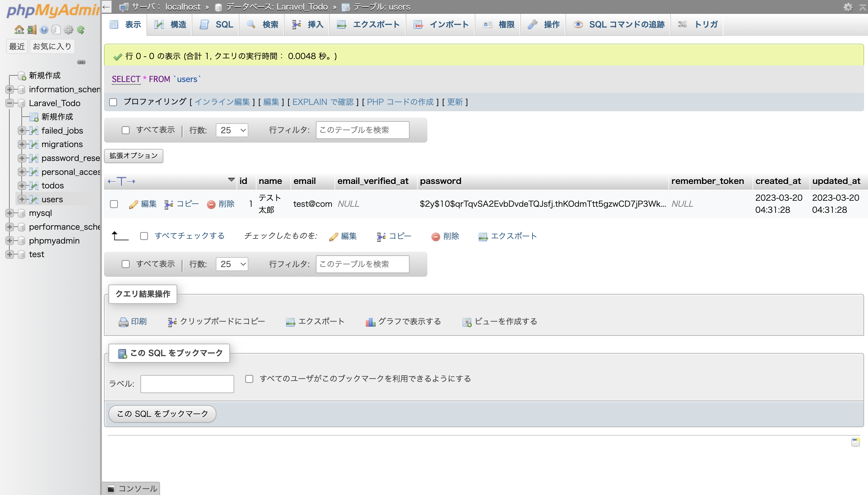Click pencil edit icon in row 1
Viewport: 868px width, 495px height.
(134, 204)
